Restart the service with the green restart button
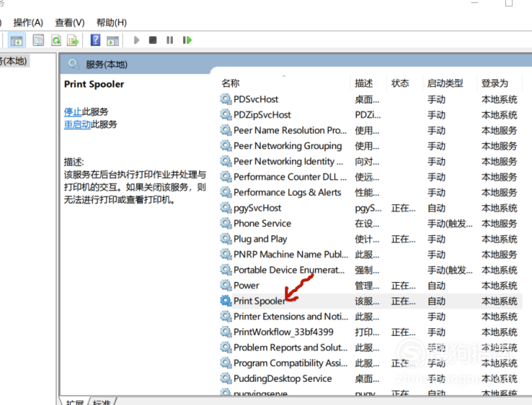Viewport: 532px width, 405px height. coord(187,41)
